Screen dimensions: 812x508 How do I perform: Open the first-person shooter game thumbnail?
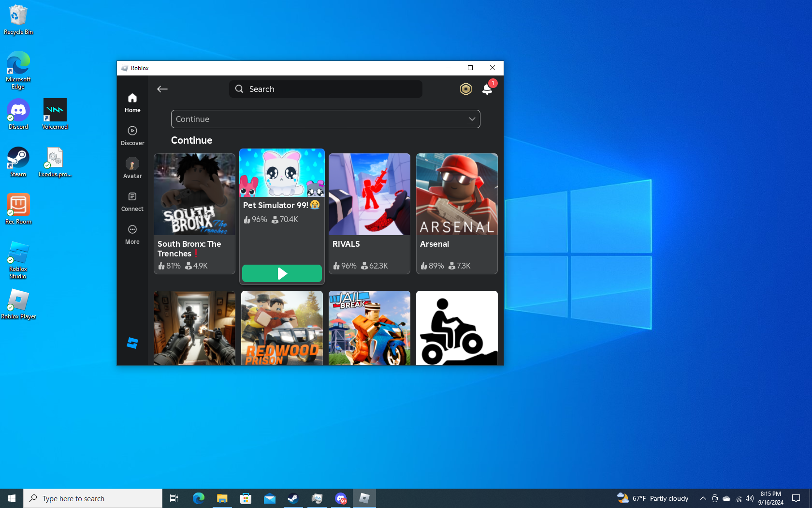195,328
